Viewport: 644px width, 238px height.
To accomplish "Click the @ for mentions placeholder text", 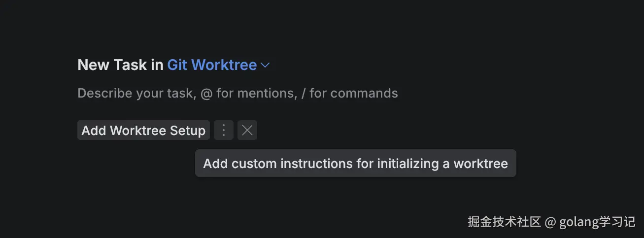I will tap(249, 93).
